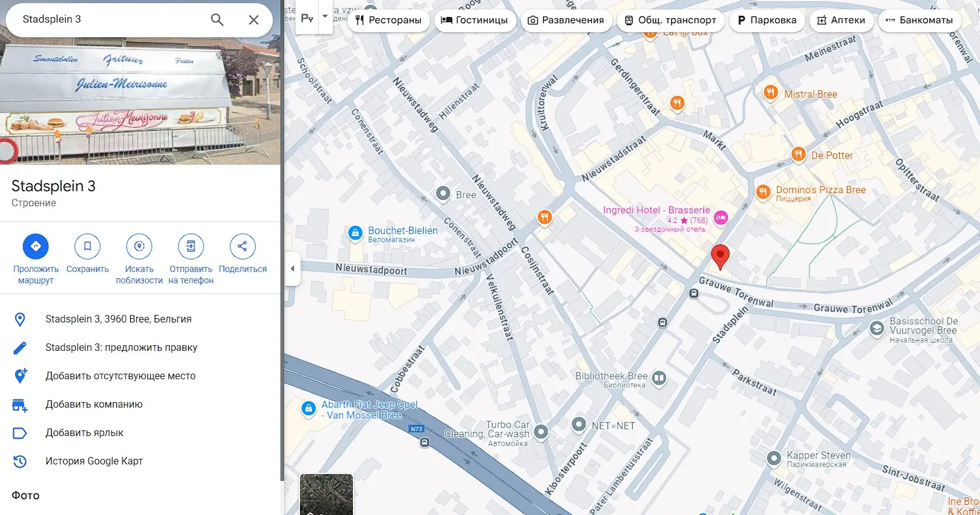
Task: Click the blue Проложить маршрут directions icon
Action: tap(35, 246)
